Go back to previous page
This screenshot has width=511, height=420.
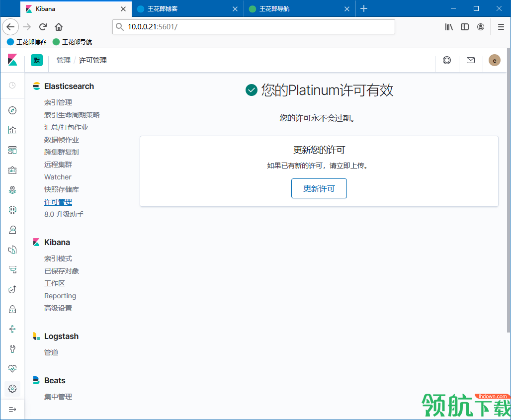point(10,27)
